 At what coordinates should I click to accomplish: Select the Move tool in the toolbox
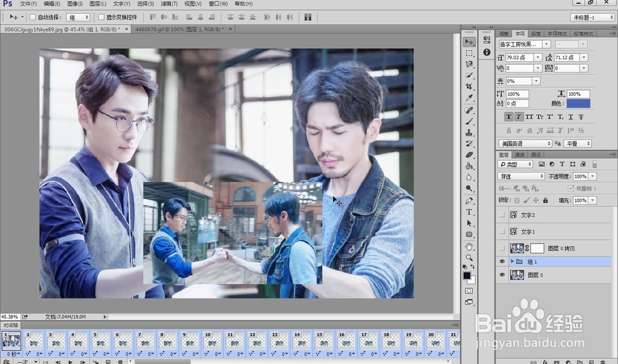coord(469,41)
